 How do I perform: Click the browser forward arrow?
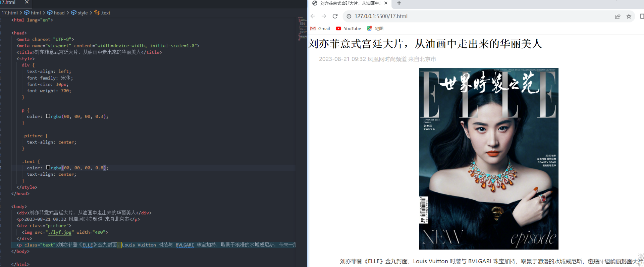(324, 16)
